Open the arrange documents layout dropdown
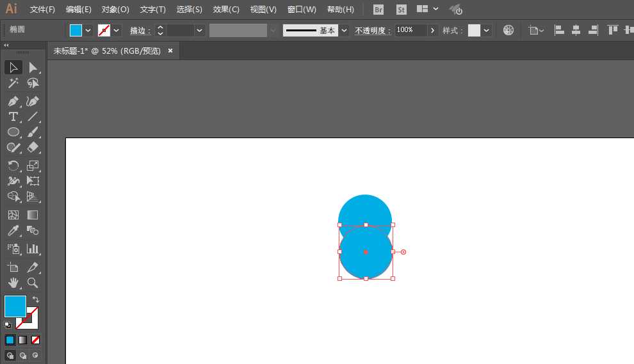The image size is (634, 364). (427, 9)
